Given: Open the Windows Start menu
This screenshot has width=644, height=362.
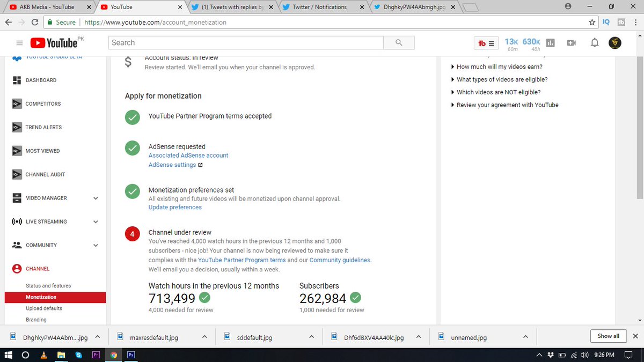Looking at the screenshot, I should coord(8,354).
